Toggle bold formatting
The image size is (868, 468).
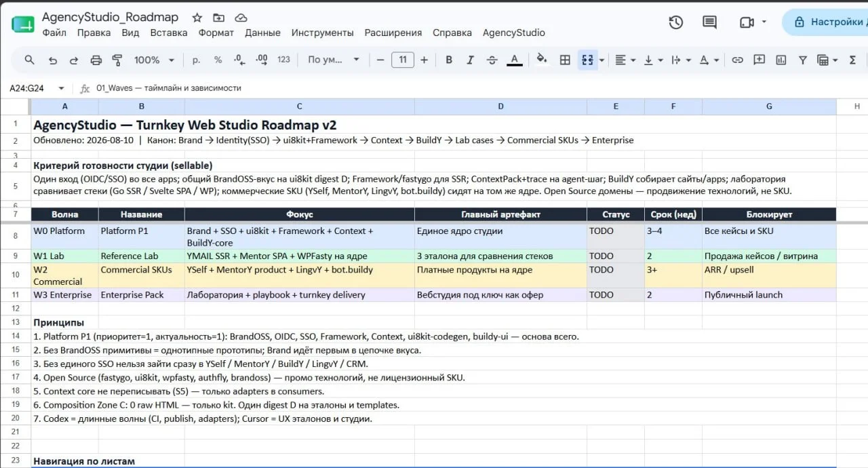(448, 60)
